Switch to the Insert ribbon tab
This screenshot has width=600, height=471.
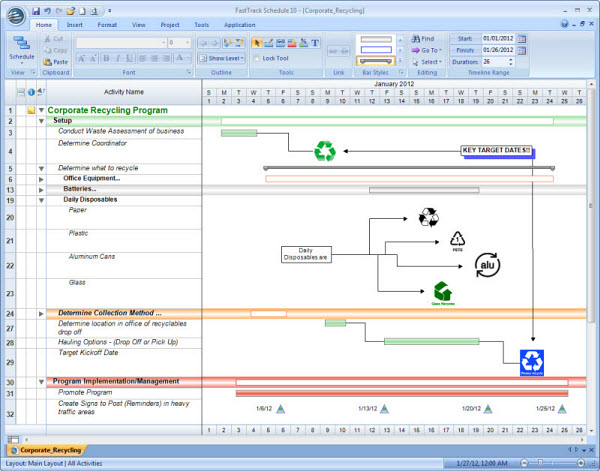pyautogui.click(x=77, y=23)
